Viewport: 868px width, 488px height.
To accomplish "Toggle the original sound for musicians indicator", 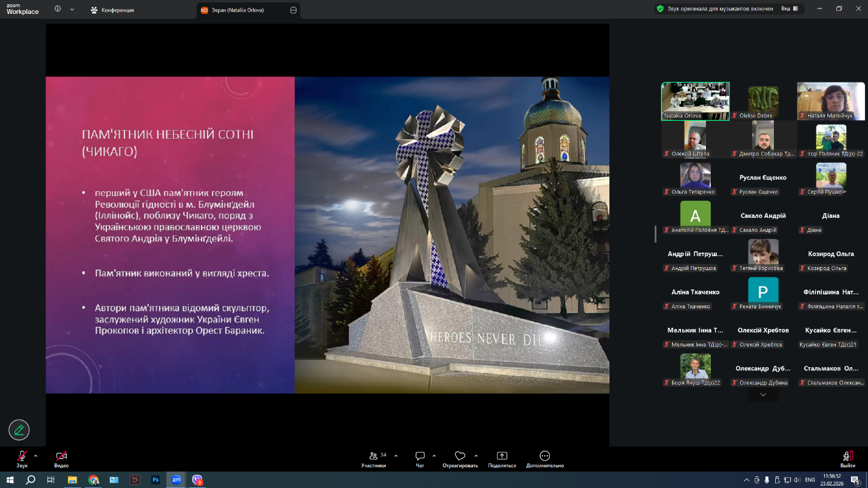I will point(714,9).
